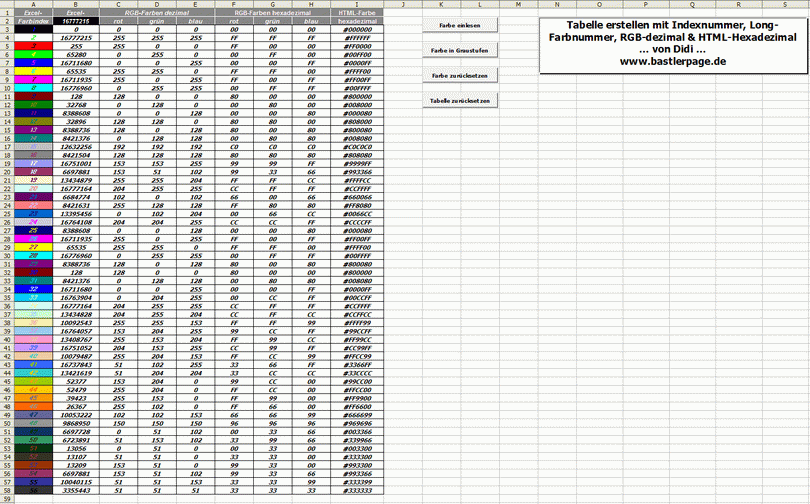
Task: Click the 'RGB-Farben hexadezimal' header cell
Action: point(273,13)
